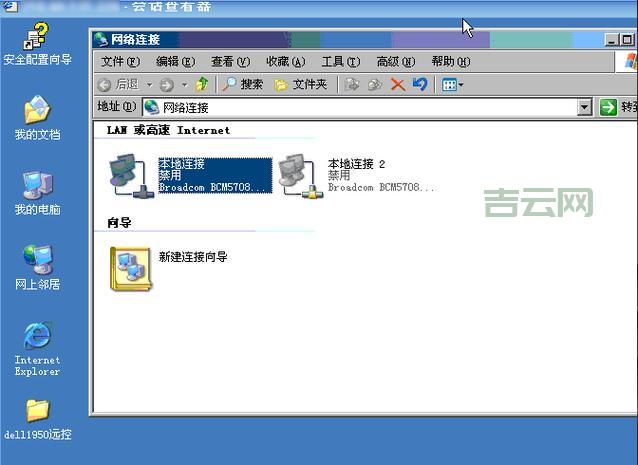
Task: Select the 本地连接 2 network adapter icon
Action: tap(300, 176)
